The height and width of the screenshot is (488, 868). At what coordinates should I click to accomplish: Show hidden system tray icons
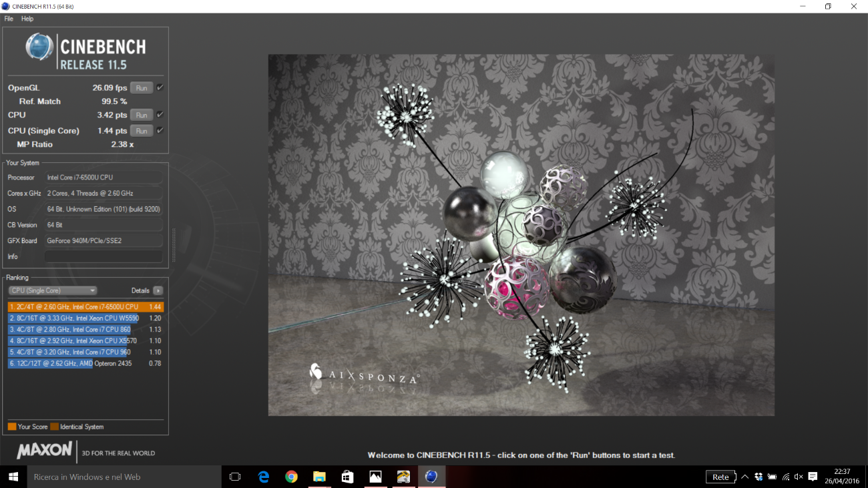(745, 477)
